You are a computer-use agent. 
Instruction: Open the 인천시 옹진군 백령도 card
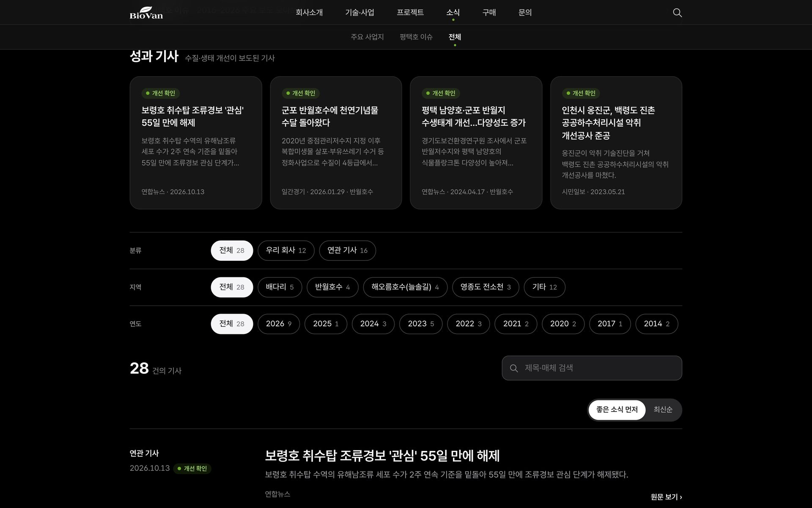(616, 143)
